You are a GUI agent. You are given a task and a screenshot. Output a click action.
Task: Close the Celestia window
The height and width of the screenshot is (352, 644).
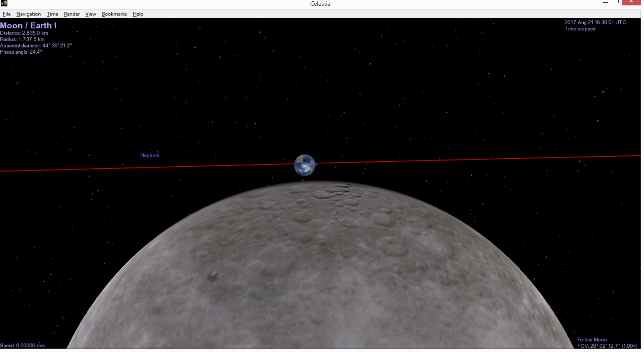click(x=631, y=2)
